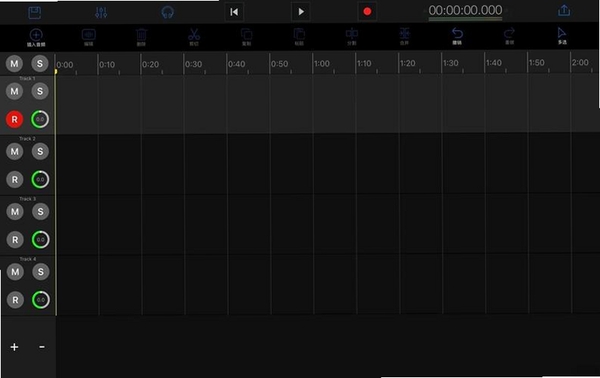Paste with the clipboard icon

tap(299, 37)
